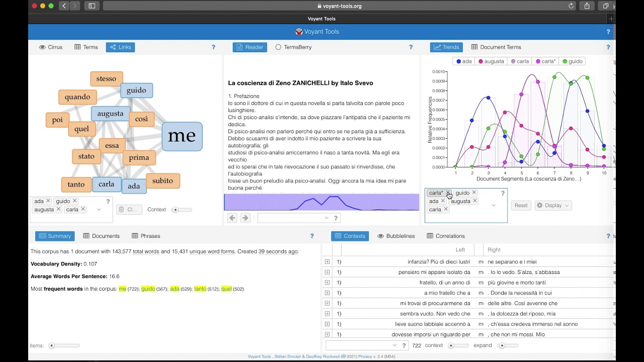
Task: Expand context row 'a mio fratello che a'
Action: coord(327,293)
